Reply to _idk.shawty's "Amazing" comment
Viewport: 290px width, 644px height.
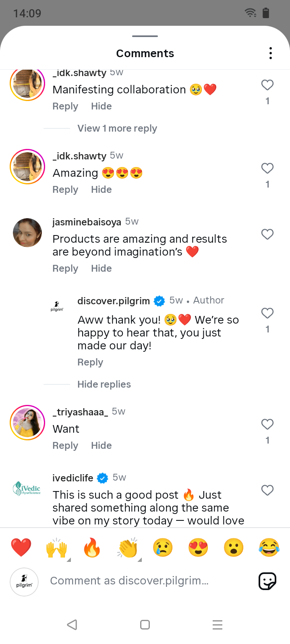pos(65,190)
